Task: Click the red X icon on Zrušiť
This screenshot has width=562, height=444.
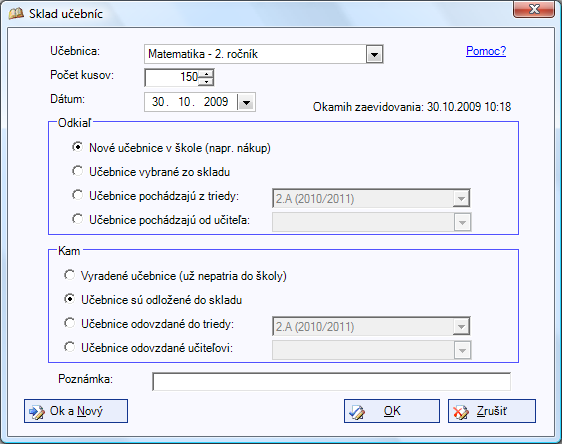Action: pyautogui.click(x=461, y=412)
